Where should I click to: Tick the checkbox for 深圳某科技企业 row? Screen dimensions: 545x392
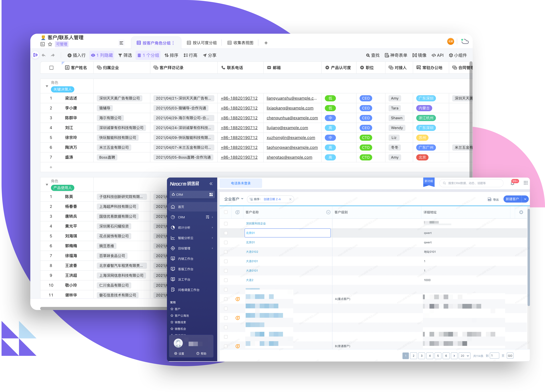[226, 223]
